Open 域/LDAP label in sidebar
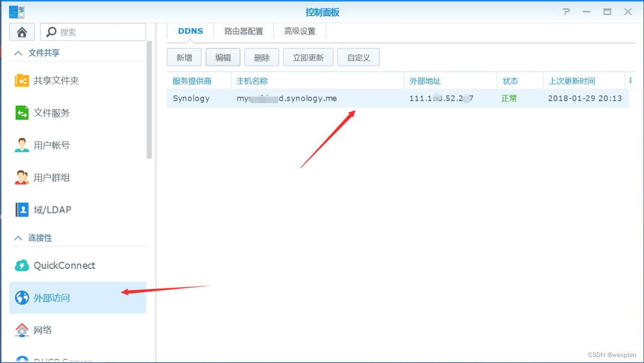Image resolution: width=644 pixels, height=363 pixels. click(52, 209)
